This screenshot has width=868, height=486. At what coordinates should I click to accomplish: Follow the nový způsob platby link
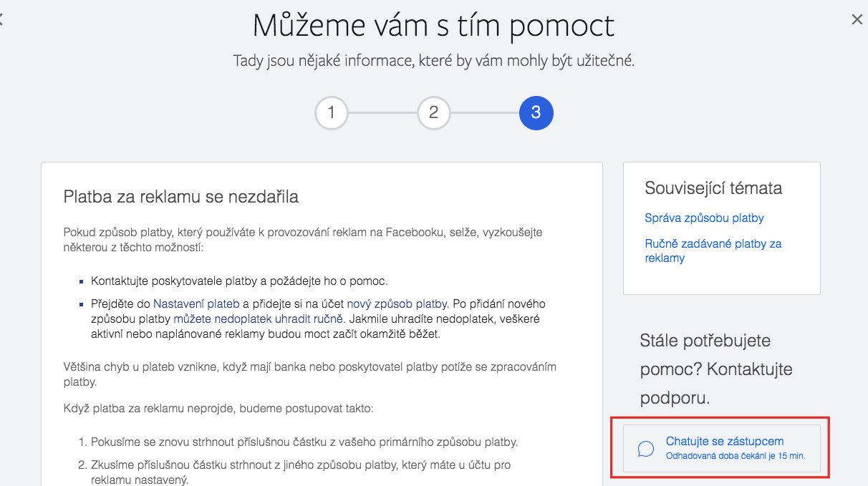pos(397,304)
